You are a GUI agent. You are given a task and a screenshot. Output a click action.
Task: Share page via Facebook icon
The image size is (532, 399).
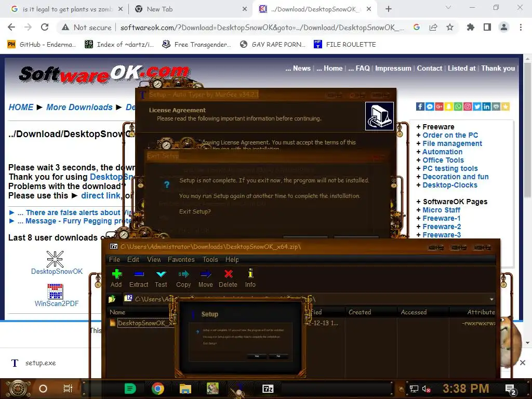tap(420, 107)
